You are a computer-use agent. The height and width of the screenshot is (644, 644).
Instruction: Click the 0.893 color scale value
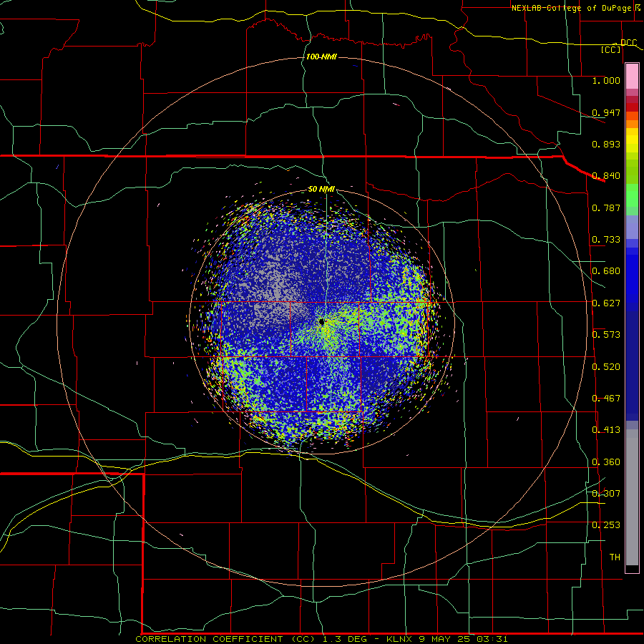pyautogui.click(x=606, y=144)
